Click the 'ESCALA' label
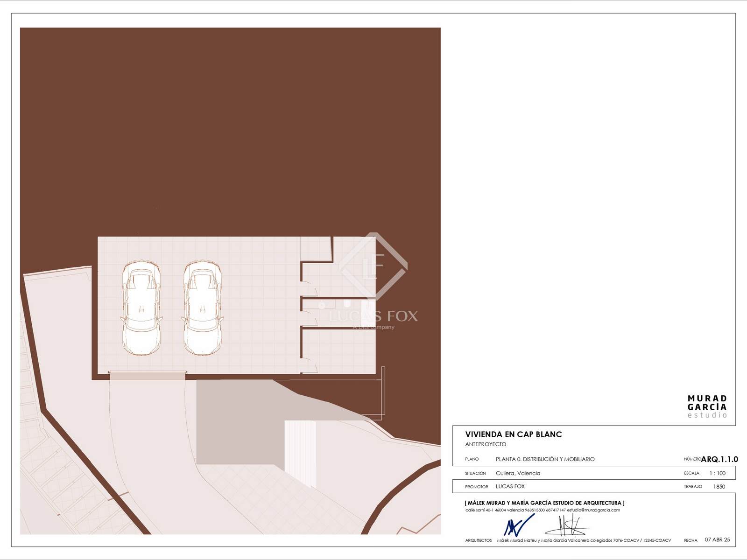Image resolution: width=747 pixels, height=560 pixels. pos(691,473)
